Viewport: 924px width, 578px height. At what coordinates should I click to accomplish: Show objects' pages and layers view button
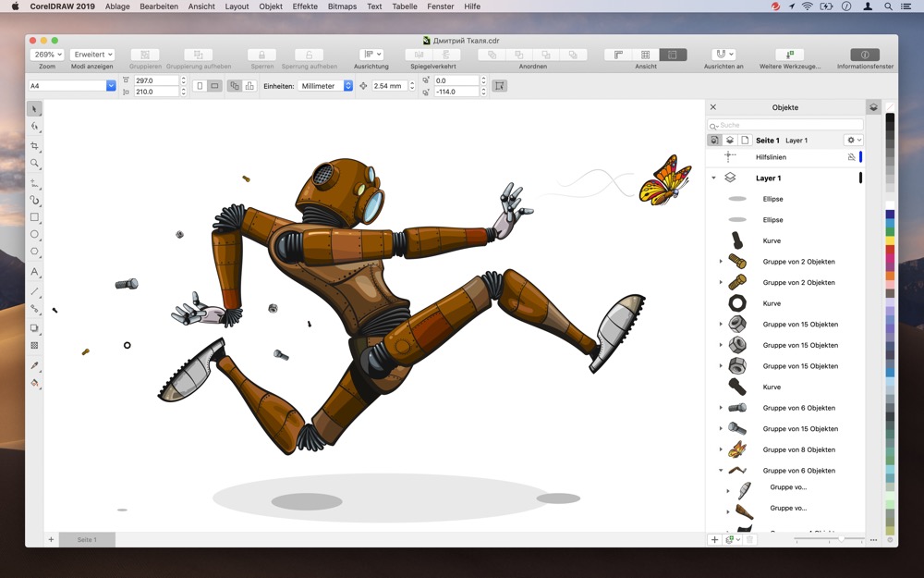714,141
